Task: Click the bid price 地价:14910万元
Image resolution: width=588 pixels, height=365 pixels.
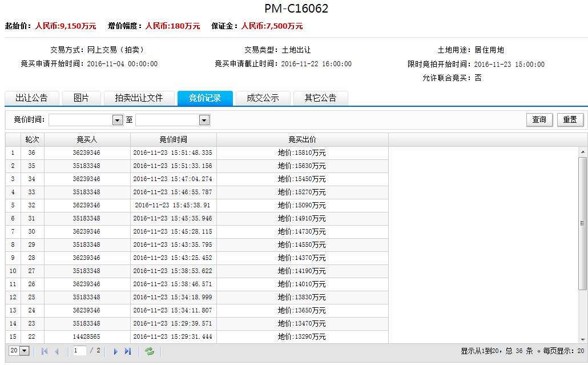Action: tap(301, 218)
